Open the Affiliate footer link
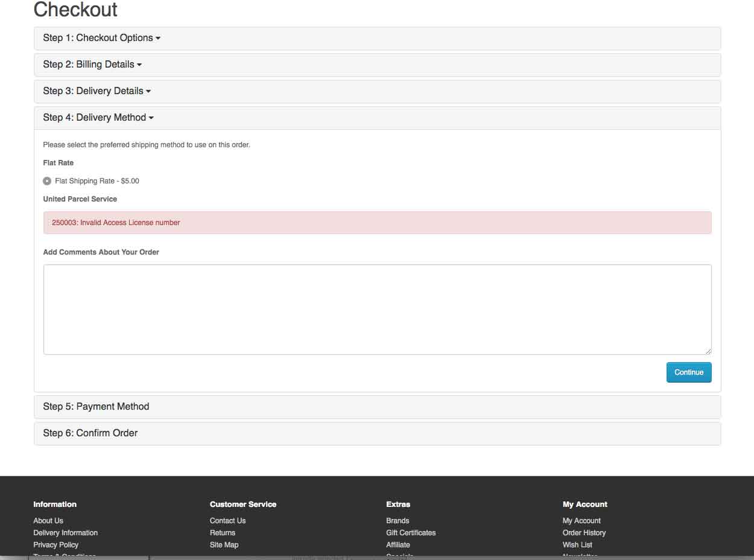Viewport: 754px width, 560px height. pyautogui.click(x=398, y=545)
